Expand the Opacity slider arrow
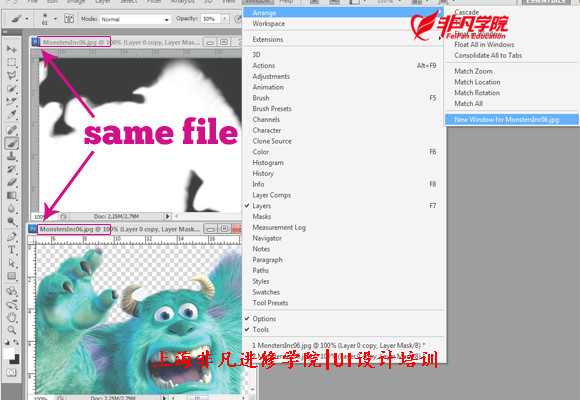Image resolution: width=580 pixels, height=400 pixels. click(x=225, y=19)
